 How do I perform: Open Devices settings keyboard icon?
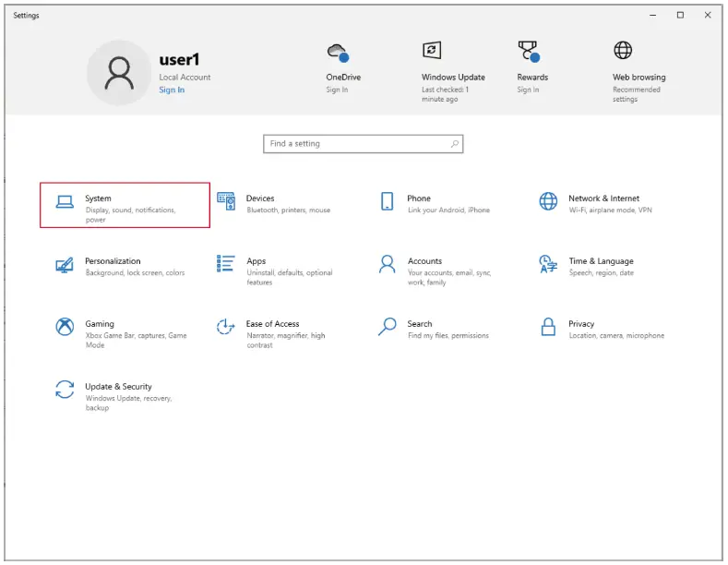[226, 202]
